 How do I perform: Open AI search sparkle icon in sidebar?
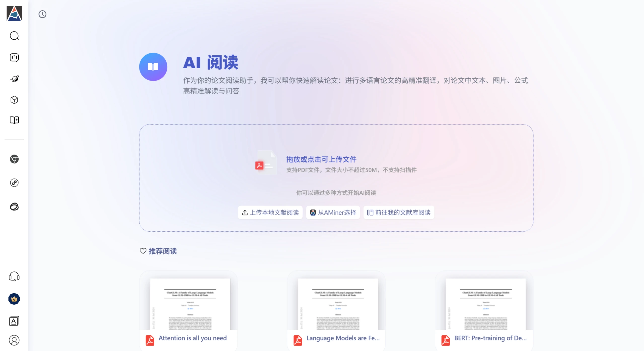click(14, 36)
